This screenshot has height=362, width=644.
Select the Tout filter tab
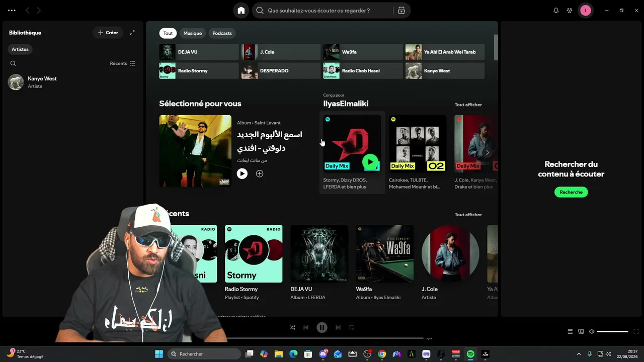[x=168, y=33]
